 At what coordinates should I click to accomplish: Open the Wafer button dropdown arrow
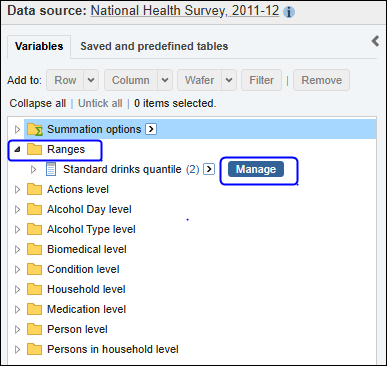point(229,80)
